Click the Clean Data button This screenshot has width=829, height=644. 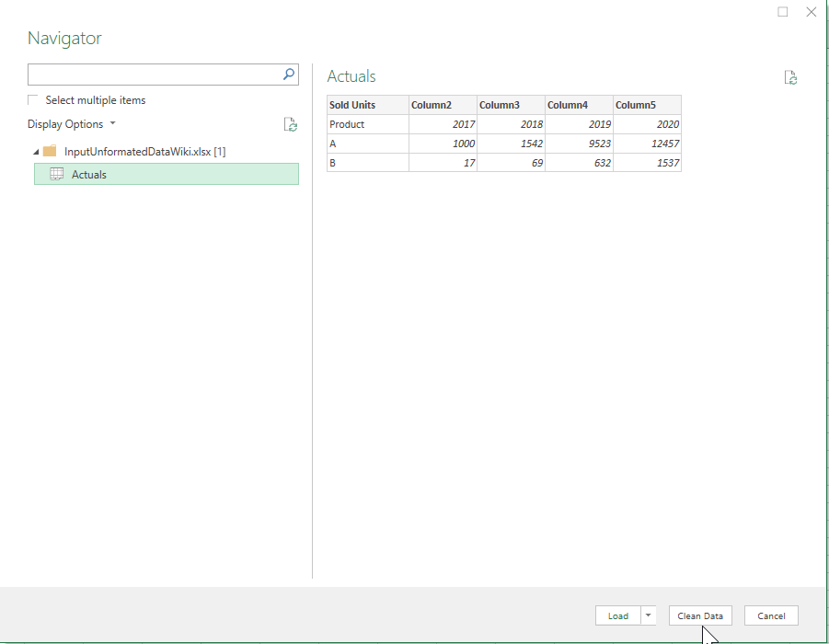pyautogui.click(x=700, y=615)
